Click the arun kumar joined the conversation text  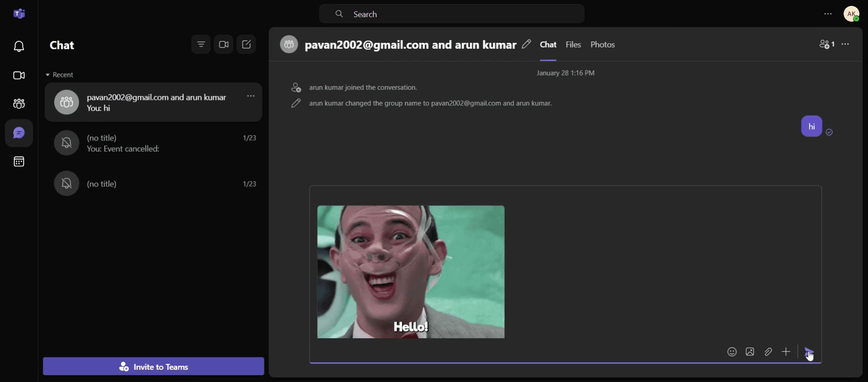click(363, 88)
